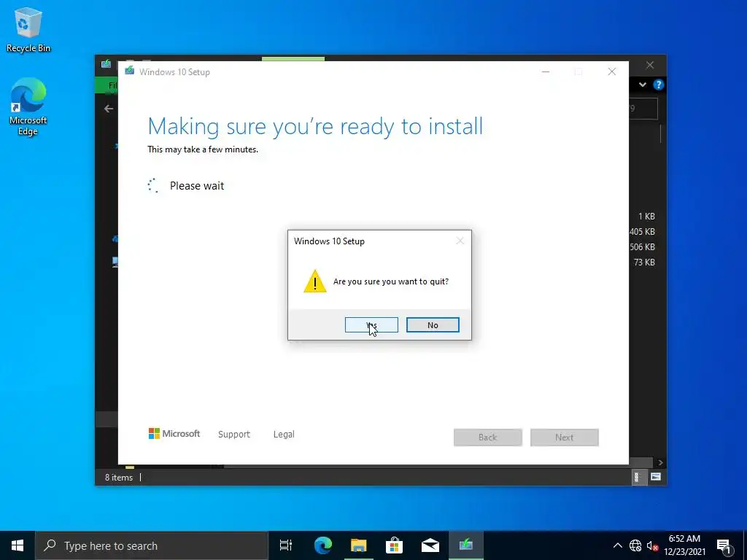The image size is (747, 560).
Task: Open network status tray icon
Action: point(635,545)
